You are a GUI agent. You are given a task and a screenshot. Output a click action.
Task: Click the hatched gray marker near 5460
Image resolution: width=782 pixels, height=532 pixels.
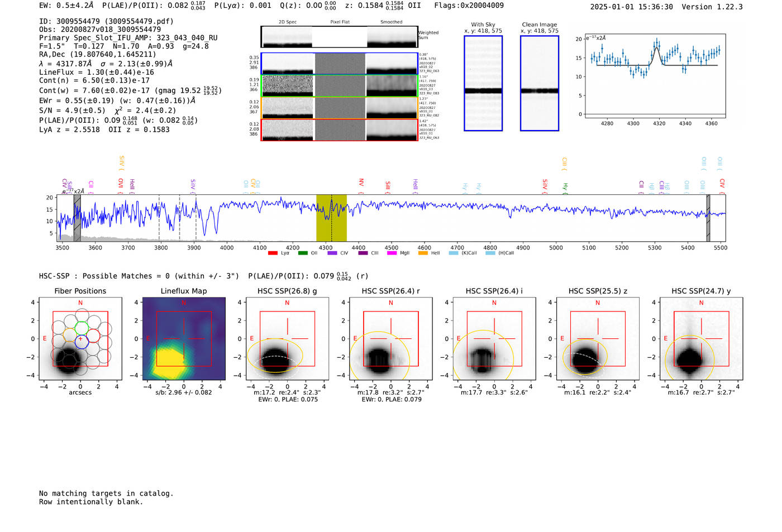pyautogui.click(x=708, y=218)
